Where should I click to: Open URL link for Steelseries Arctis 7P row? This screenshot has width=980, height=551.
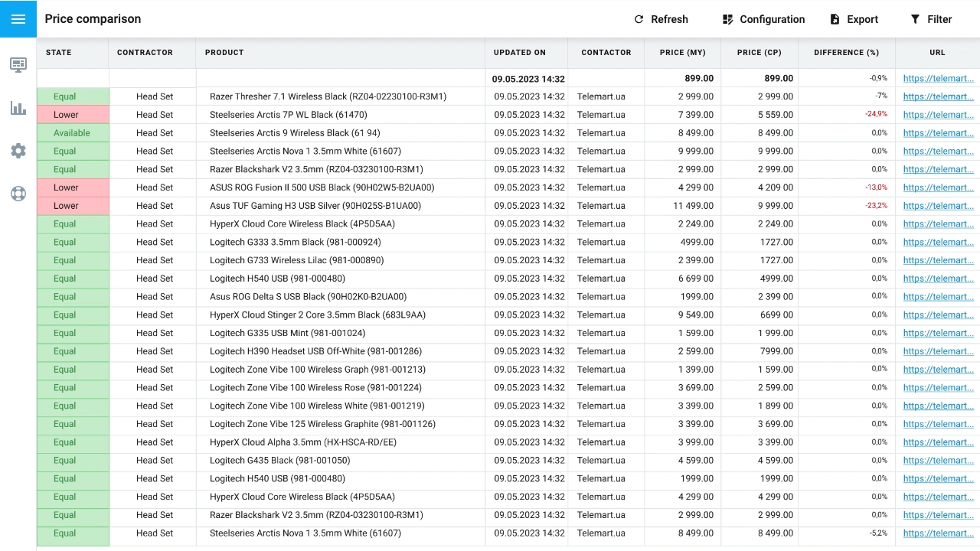pos(938,115)
